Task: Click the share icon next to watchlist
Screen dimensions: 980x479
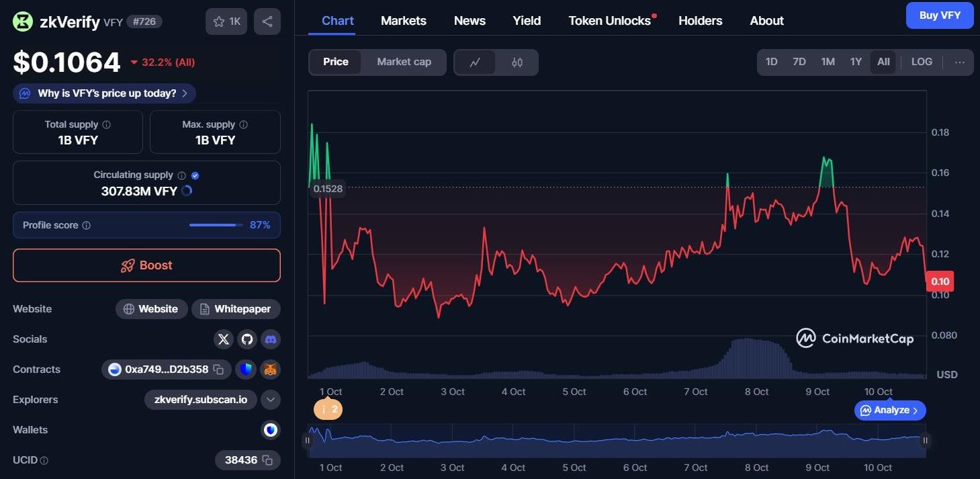Action: [267, 21]
